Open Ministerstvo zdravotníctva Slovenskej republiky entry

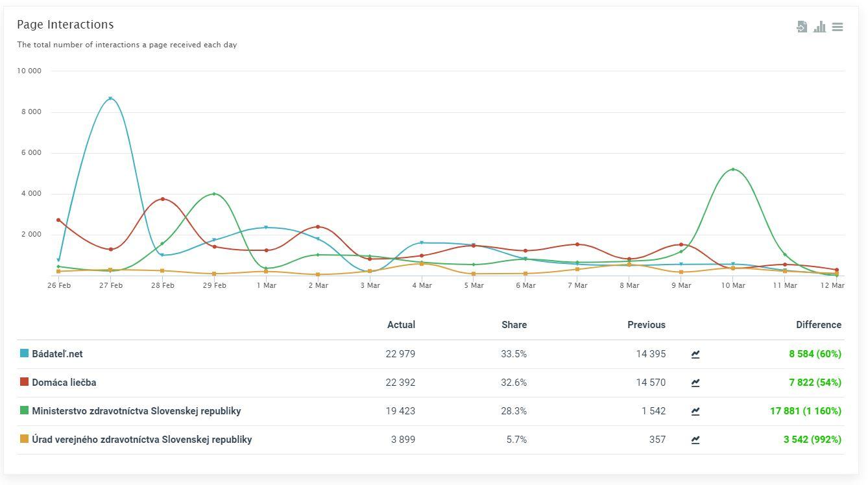click(136, 411)
